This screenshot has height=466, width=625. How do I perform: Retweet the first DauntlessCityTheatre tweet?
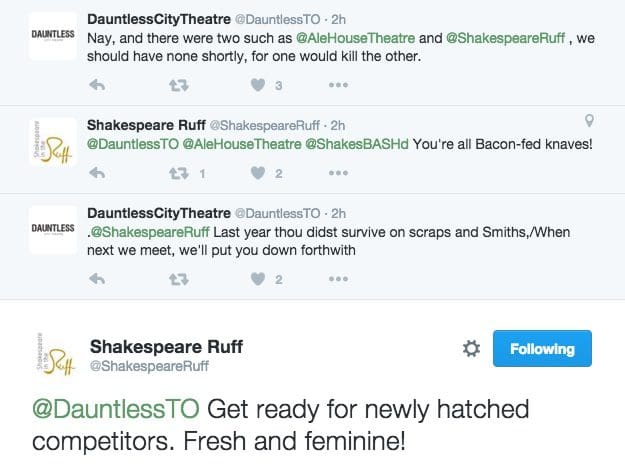(x=179, y=86)
